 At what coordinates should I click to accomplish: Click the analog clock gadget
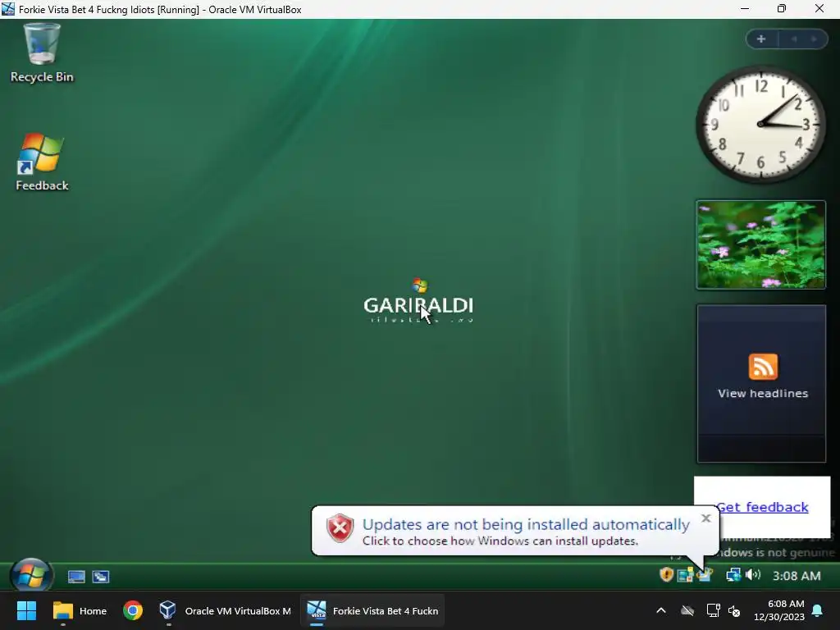pos(760,125)
